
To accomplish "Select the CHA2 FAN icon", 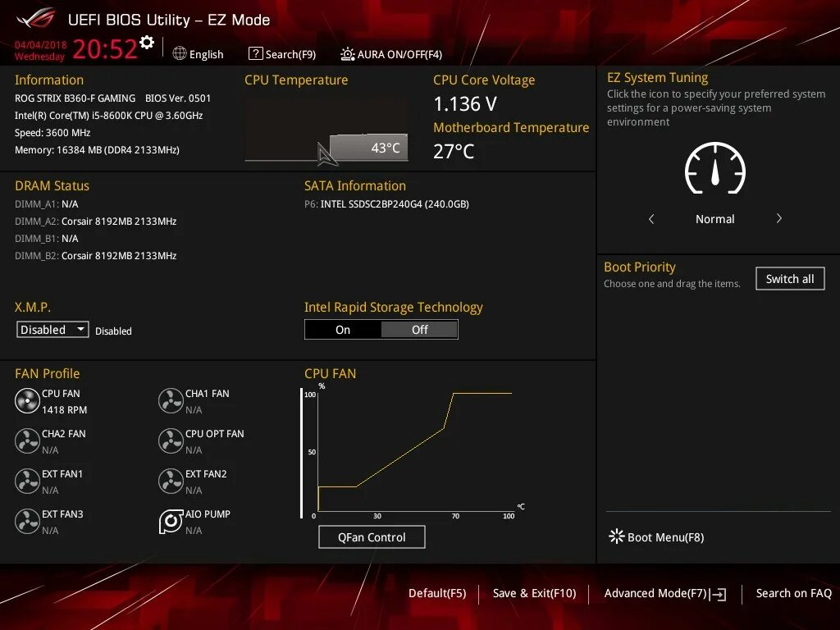I will point(27,441).
